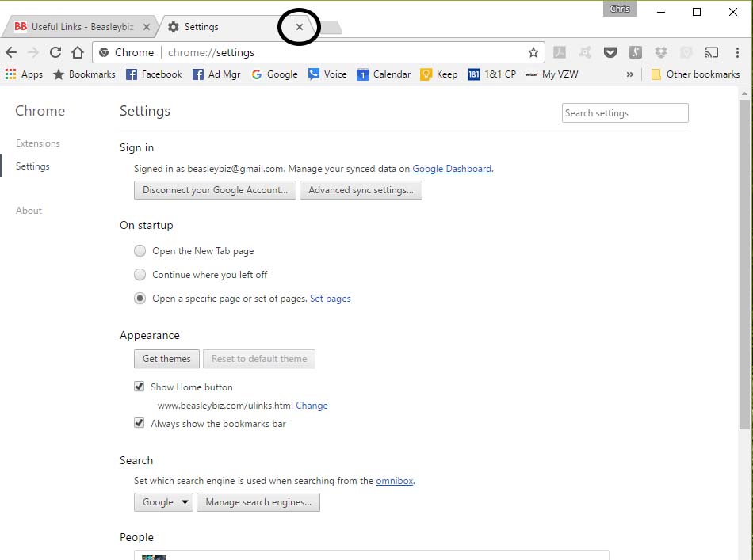The image size is (753, 560).
Task: Open the Google Keep bookmark
Action: click(x=438, y=74)
